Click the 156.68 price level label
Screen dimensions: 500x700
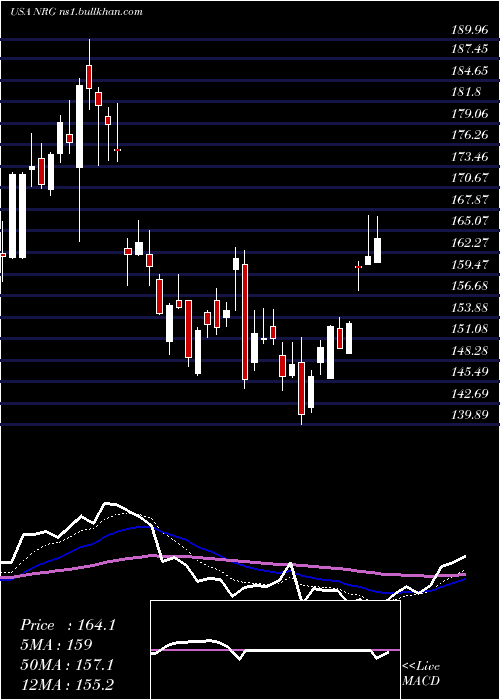[469, 286]
